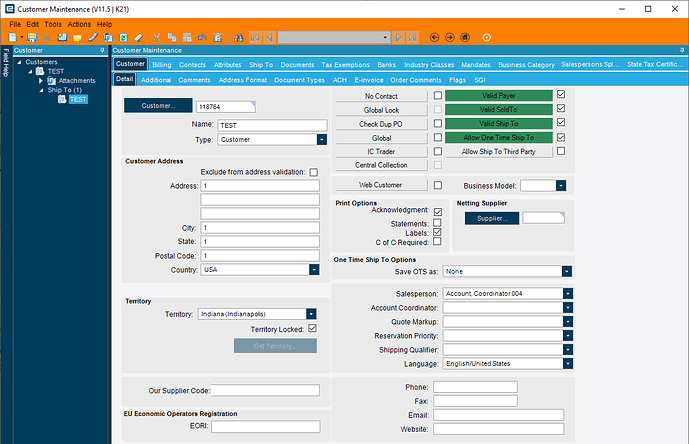The height and width of the screenshot is (444, 689).
Task: Open the Language dropdown
Action: coord(567,364)
